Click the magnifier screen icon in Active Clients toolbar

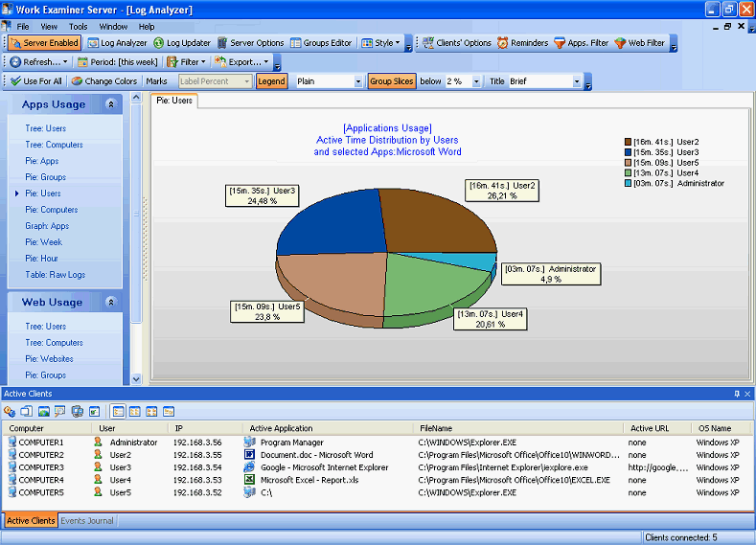pos(60,412)
